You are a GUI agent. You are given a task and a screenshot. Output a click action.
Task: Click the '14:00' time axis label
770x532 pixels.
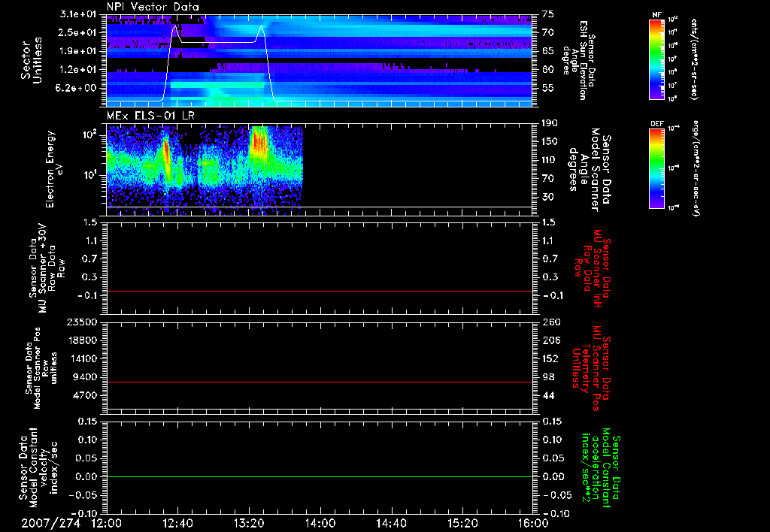320,523
